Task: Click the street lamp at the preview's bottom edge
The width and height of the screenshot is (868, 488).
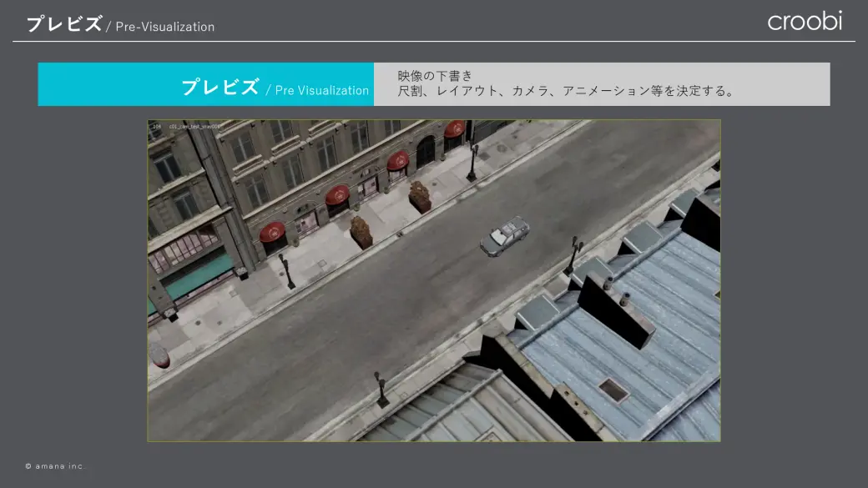Action: [x=381, y=390]
